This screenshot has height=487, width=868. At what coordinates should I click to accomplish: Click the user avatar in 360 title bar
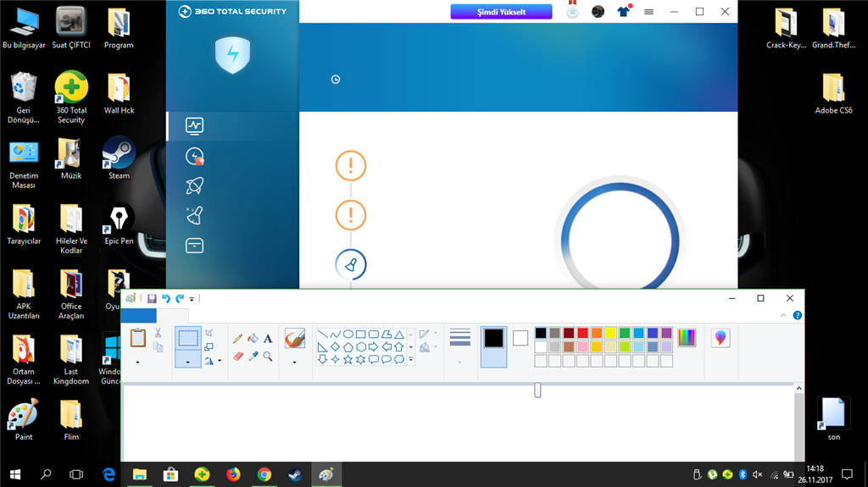coord(598,12)
